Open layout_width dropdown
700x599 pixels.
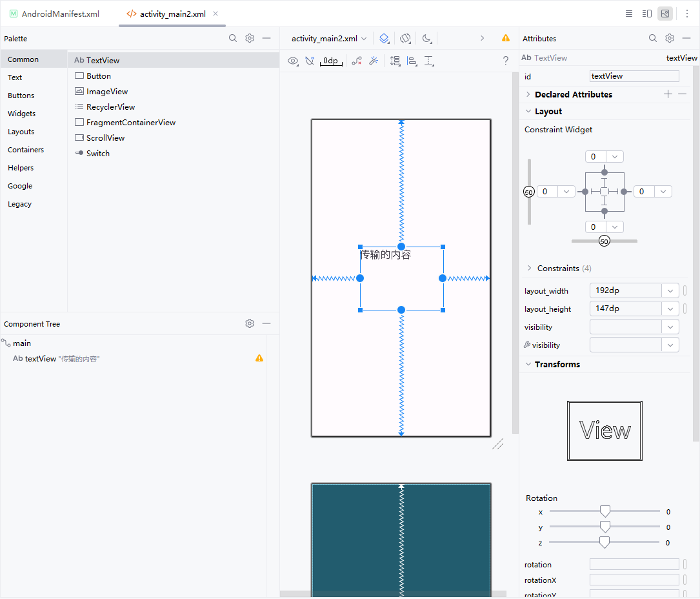coord(670,291)
